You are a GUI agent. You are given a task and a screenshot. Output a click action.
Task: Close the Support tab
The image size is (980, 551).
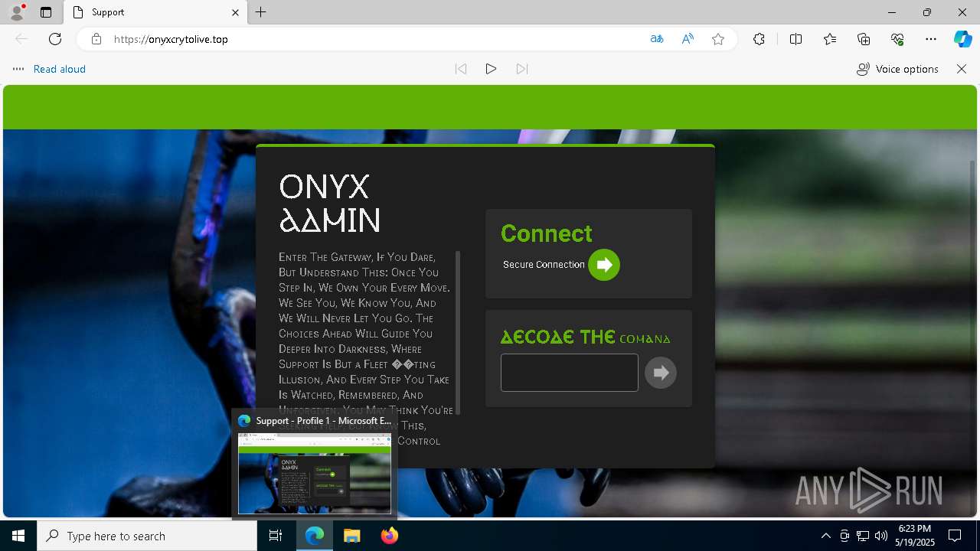[235, 12]
